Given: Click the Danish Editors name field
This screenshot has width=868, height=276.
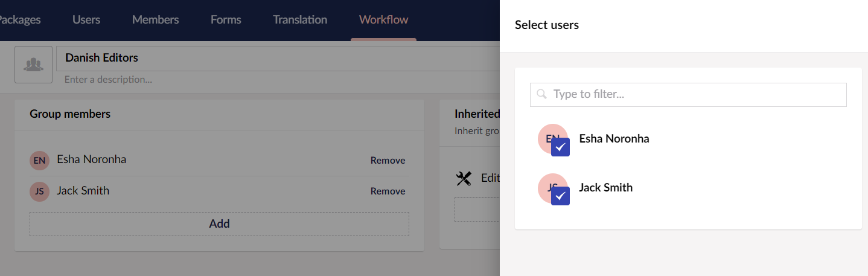Looking at the screenshot, I should point(278,59).
